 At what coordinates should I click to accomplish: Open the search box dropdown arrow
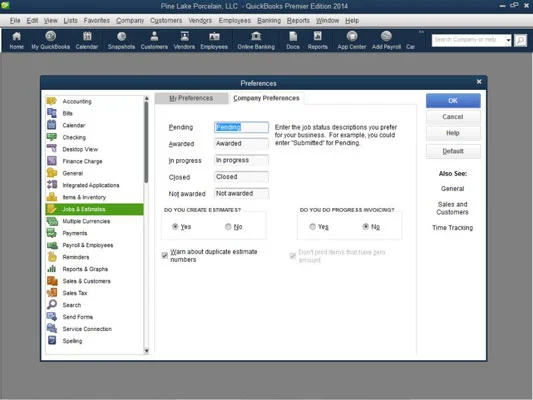tap(508, 40)
